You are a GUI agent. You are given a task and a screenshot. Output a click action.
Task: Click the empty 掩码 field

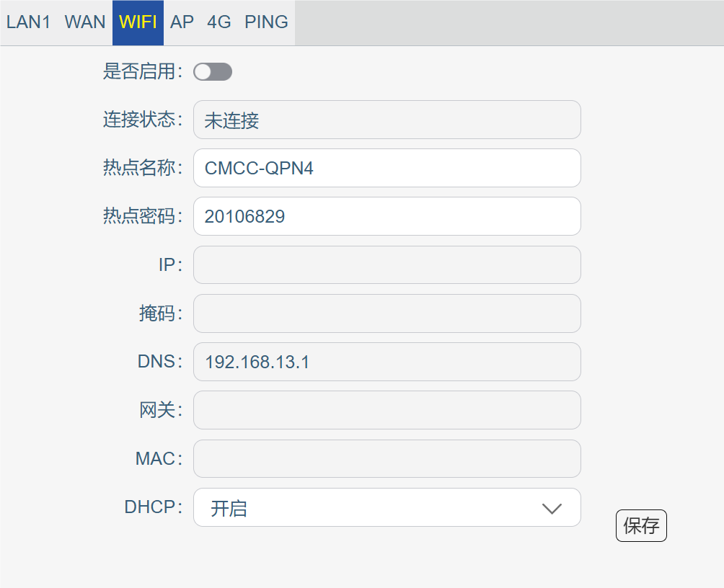(387, 313)
